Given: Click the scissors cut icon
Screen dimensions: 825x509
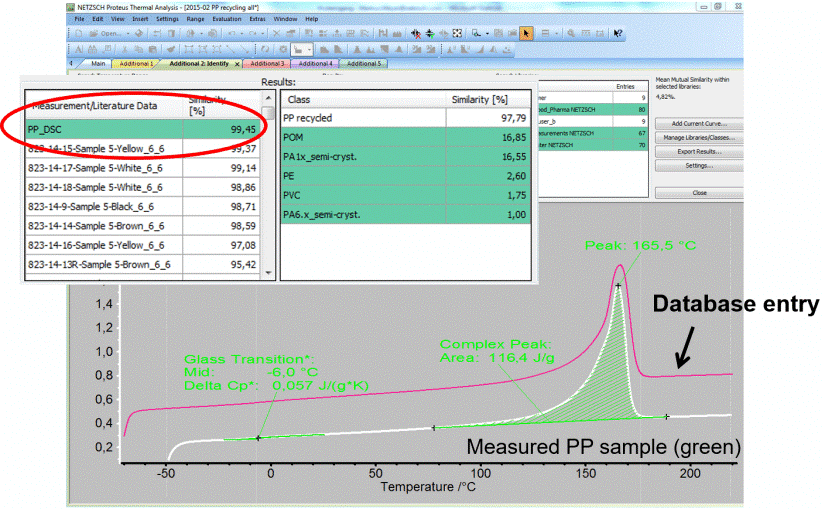Looking at the screenshot, I should (x=125, y=49).
